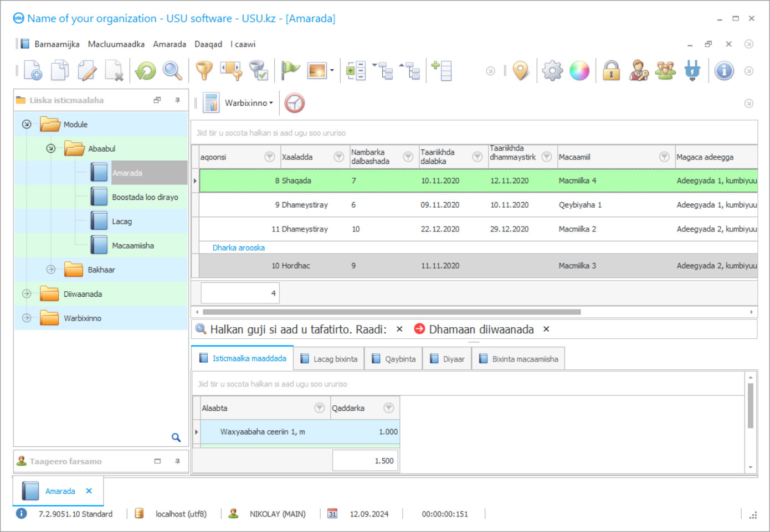Viewport: 770px width, 532px height.
Task: Click the refresh green arrow icon
Action: 146,71
